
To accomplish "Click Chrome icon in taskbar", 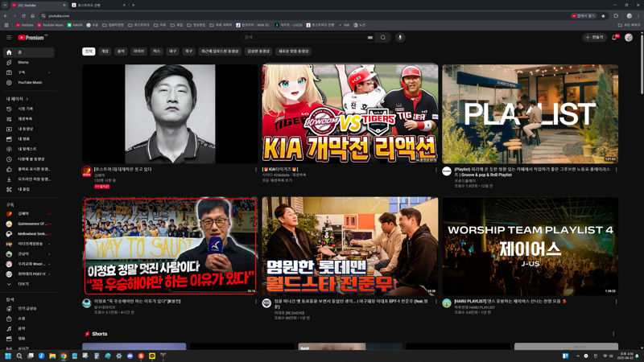I will point(64,356).
